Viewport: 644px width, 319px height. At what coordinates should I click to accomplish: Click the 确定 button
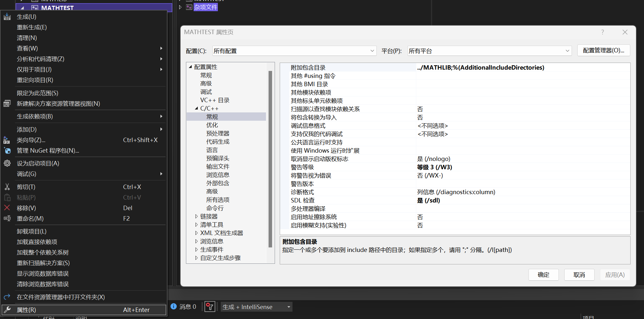coord(544,275)
